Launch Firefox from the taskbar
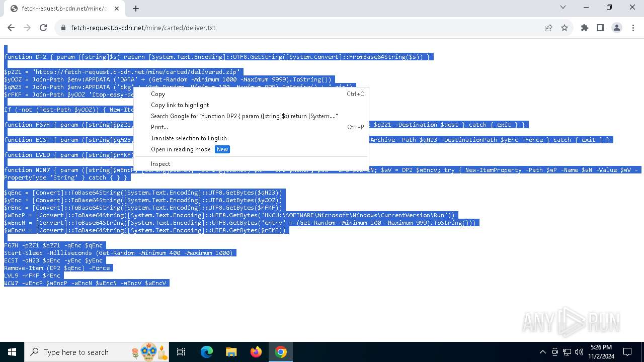This screenshot has height=362, width=644. click(256, 352)
